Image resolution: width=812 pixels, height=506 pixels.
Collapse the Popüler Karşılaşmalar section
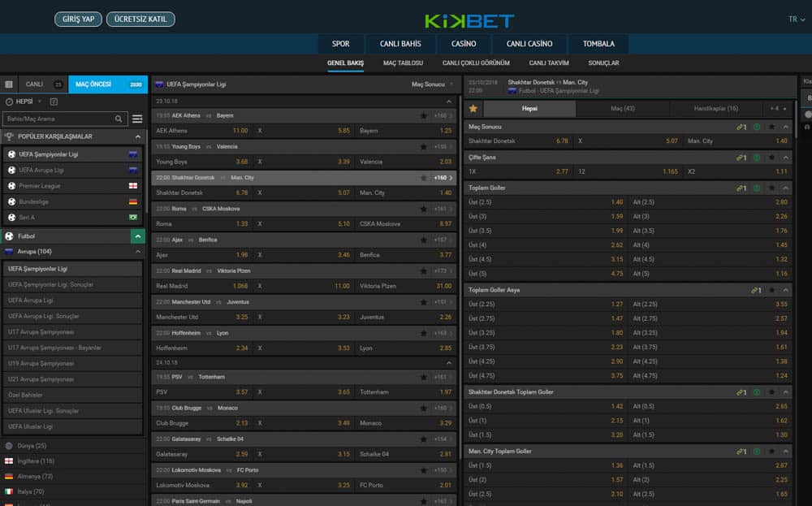[138, 136]
